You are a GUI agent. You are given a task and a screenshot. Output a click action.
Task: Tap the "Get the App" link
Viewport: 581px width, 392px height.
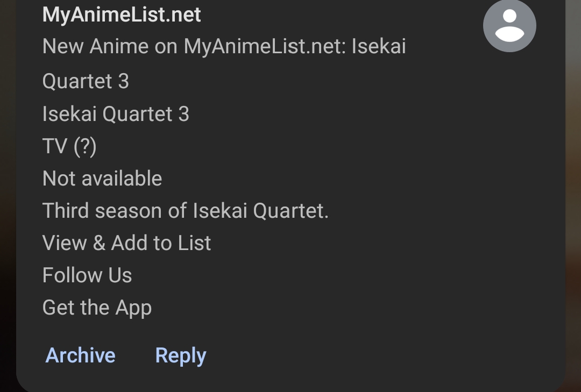coord(97,308)
